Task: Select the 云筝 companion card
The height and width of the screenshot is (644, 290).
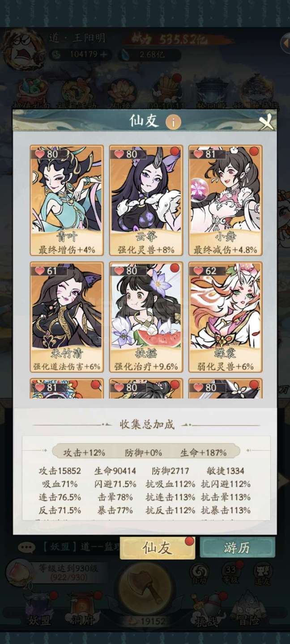Action: [146, 200]
